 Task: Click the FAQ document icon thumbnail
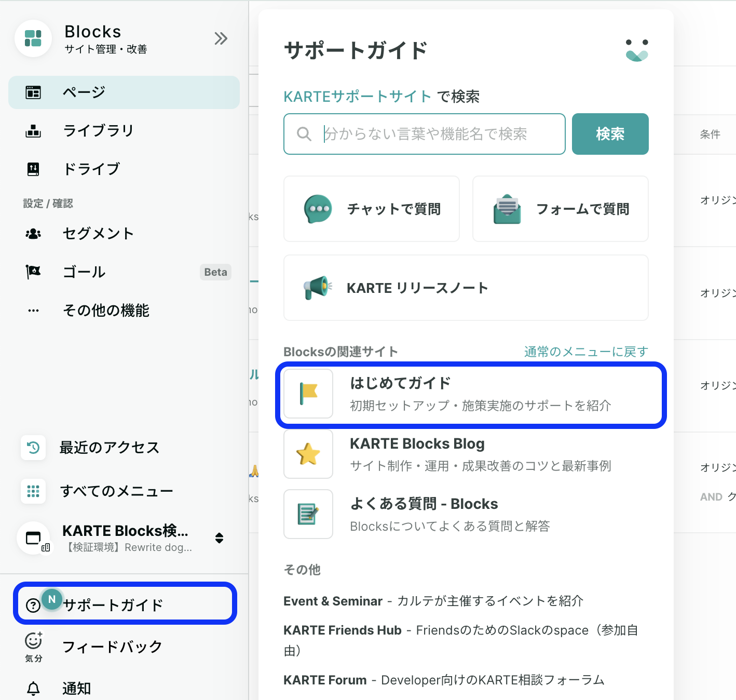[308, 514]
